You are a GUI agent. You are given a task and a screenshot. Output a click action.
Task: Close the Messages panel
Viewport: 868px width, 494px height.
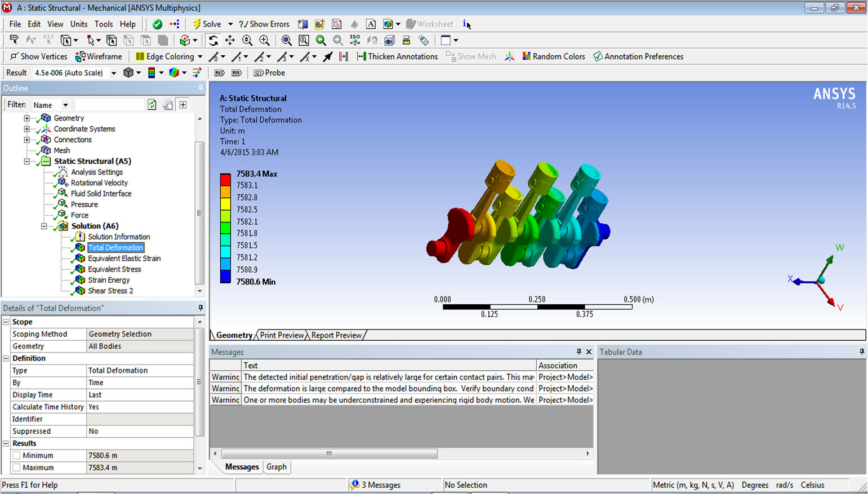(x=589, y=352)
